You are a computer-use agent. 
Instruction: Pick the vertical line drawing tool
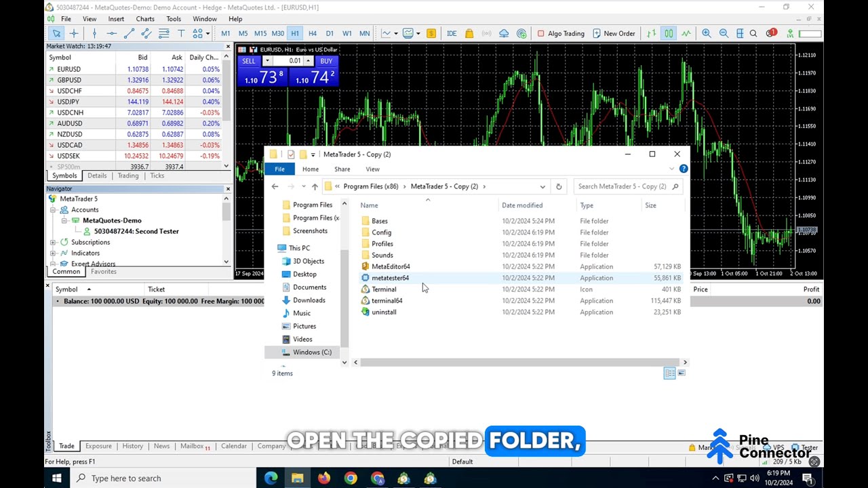tap(94, 33)
